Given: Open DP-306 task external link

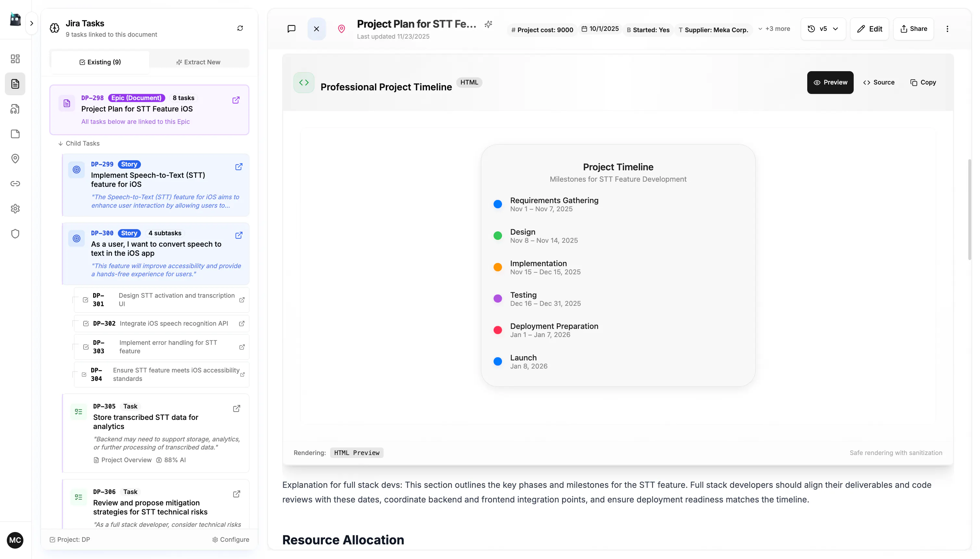Looking at the screenshot, I should pyautogui.click(x=237, y=494).
